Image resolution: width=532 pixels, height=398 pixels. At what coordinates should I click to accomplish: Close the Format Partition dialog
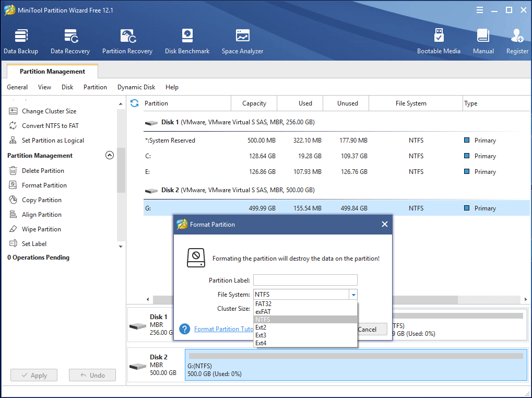pyautogui.click(x=384, y=224)
